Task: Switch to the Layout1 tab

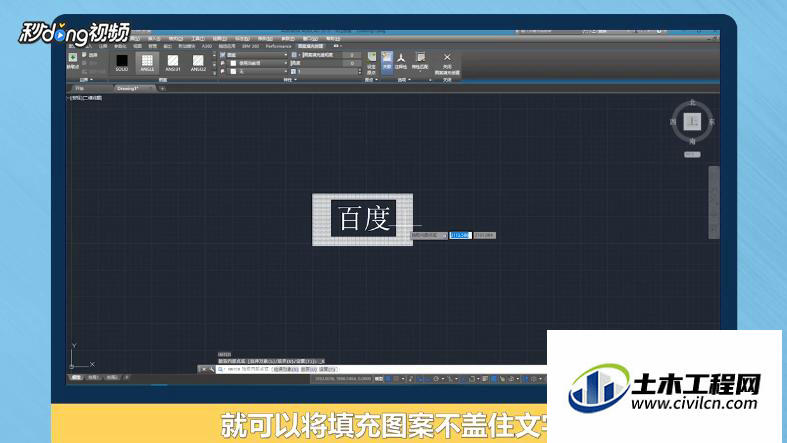Action: pos(93,377)
